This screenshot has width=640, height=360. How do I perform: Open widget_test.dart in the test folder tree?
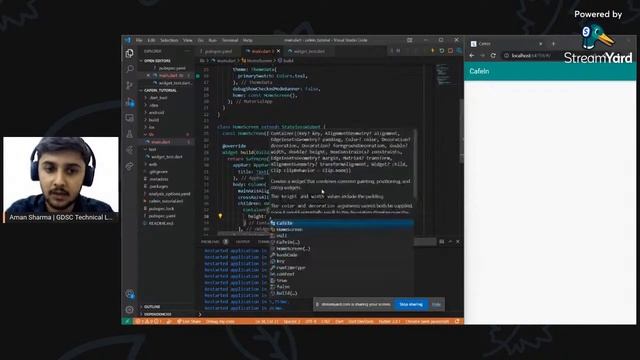click(x=167, y=157)
